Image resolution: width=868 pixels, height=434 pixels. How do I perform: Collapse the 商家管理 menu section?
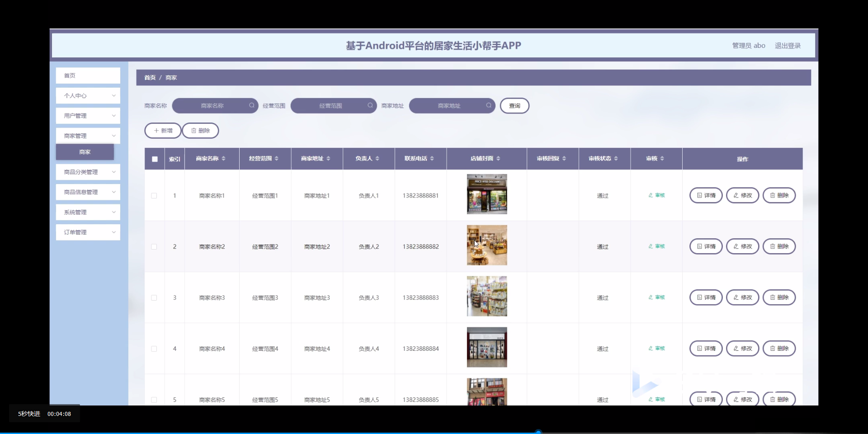(88, 136)
